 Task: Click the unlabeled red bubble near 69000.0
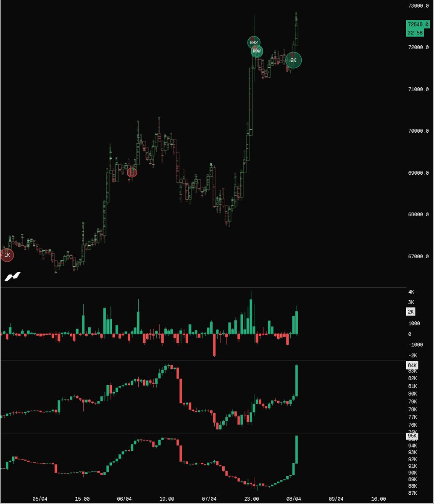pyautogui.click(x=132, y=172)
